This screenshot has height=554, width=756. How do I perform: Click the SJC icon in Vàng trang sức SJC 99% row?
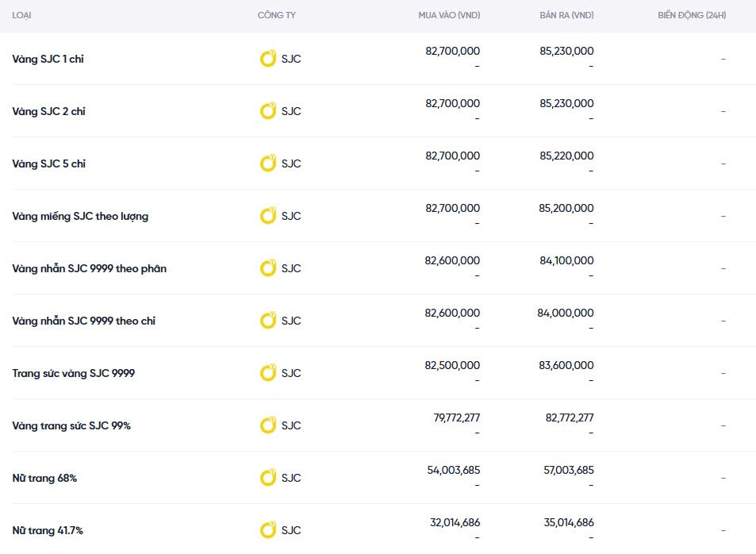tap(268, 425)
